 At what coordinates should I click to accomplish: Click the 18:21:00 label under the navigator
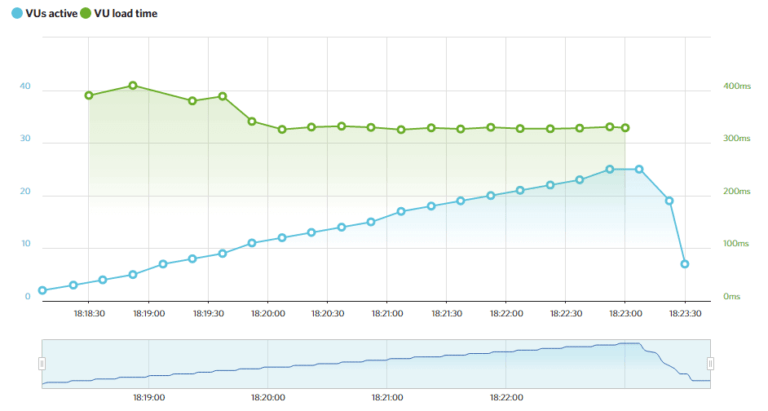click(x=387, y=397)
